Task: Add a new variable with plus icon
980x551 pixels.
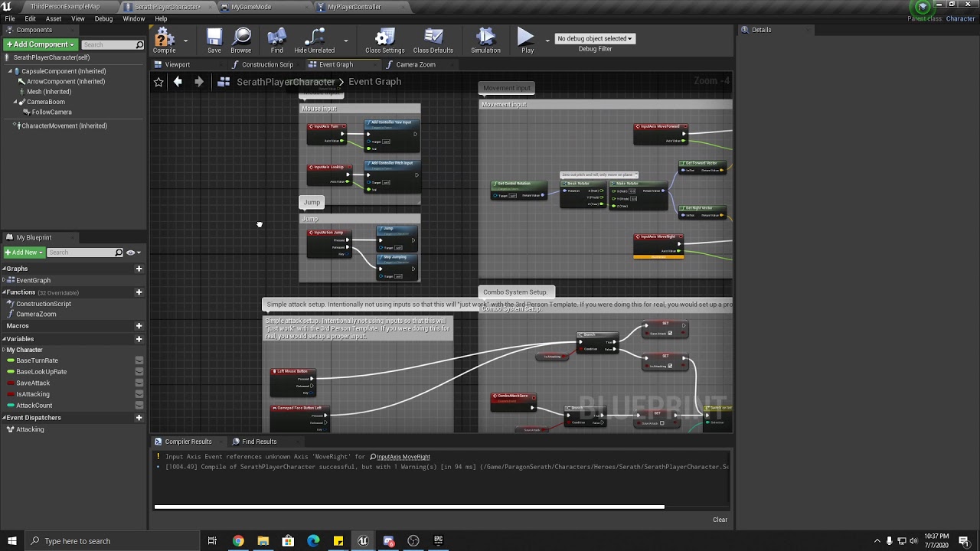Action: (x=139, y=339)
